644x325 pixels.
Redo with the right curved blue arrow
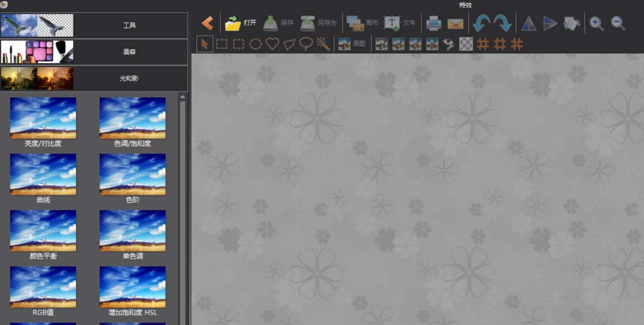click(x=502, y=23)
